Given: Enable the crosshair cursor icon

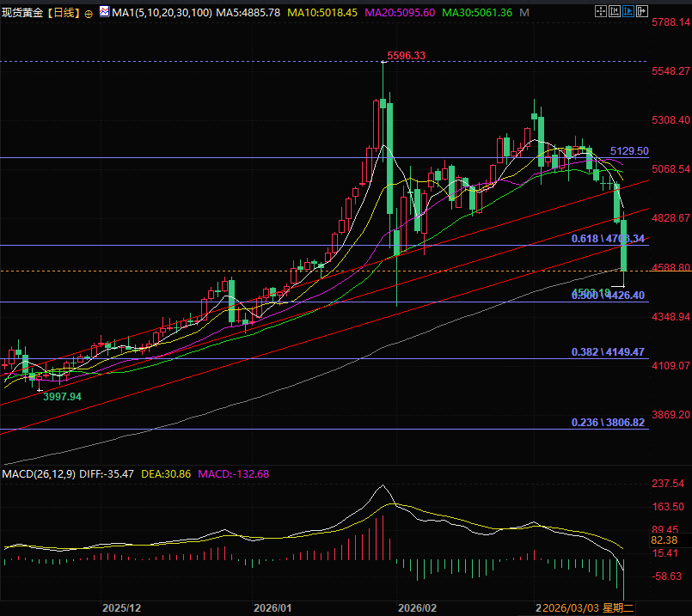Looking at the screenshot, I should pyautogui.click(x=601, y=11).
